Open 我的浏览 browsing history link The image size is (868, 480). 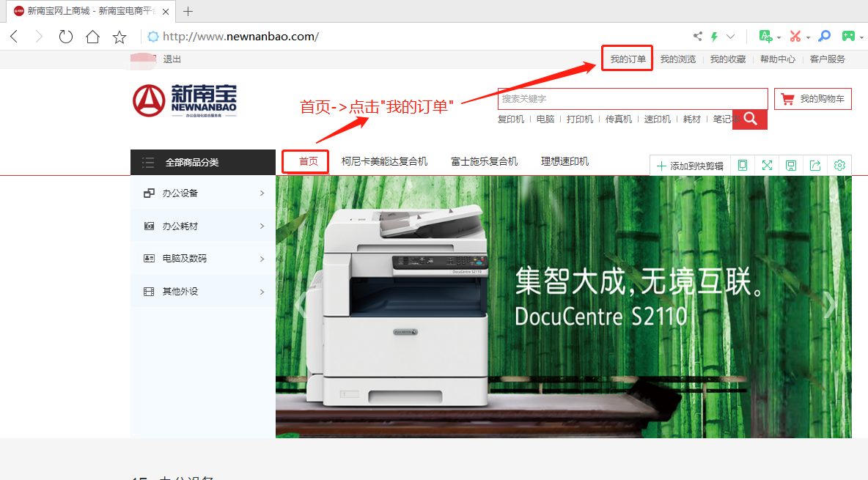(x=677, y=59)
